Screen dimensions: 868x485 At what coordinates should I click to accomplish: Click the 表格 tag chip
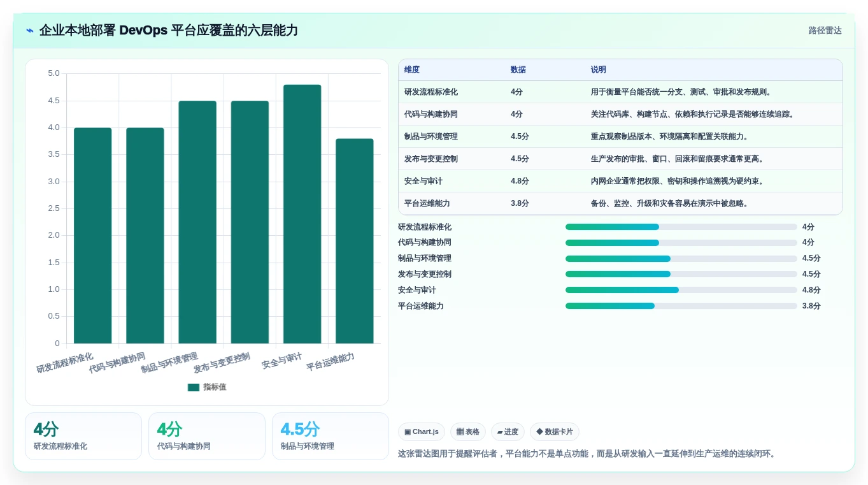point(468,432)
